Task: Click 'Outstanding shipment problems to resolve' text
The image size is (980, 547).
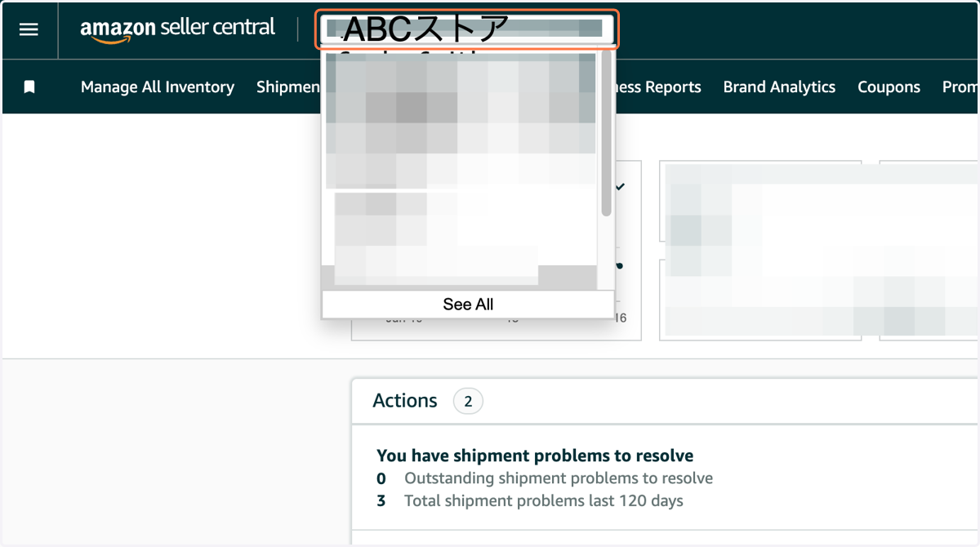Action: pos(559,478)
